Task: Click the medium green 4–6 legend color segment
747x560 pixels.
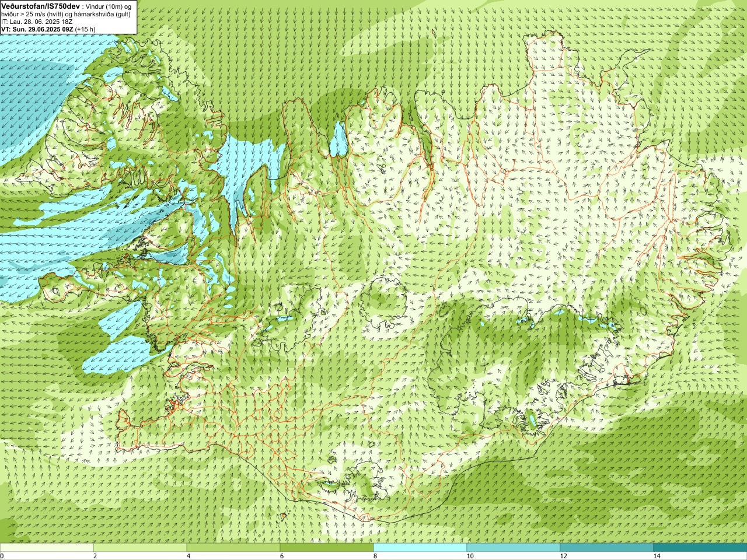Action: click(233, 548)
